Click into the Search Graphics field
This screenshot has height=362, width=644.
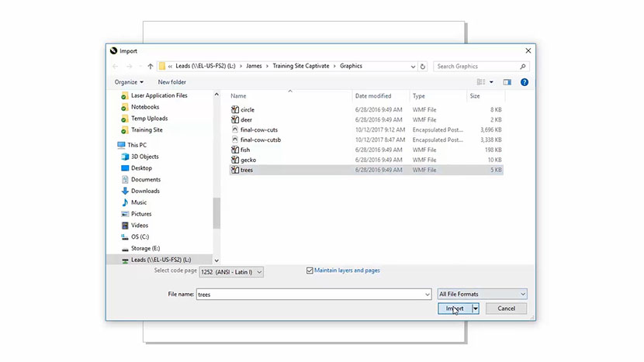(481, 67)
